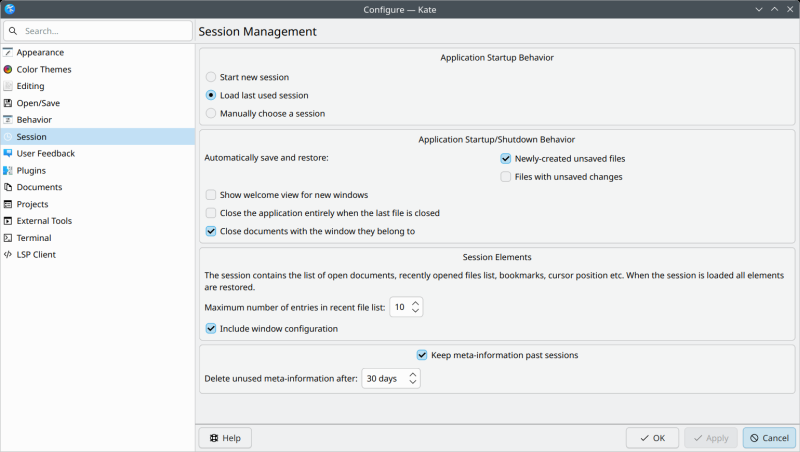800x452 pixels.
Task: Confirm settings with OK button
Action: tap(653, 438)
